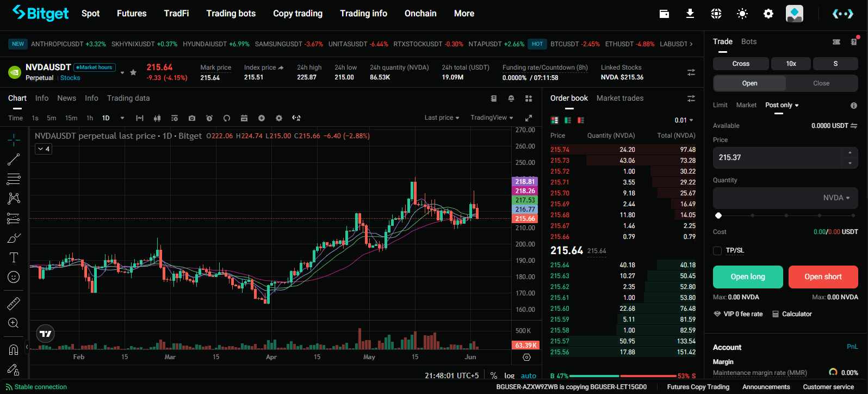Viewport: 868px width, 394px height.
Task: Open chart settings gear in chart toolbar
Action: pyautogui.click(x=279, y=118)
